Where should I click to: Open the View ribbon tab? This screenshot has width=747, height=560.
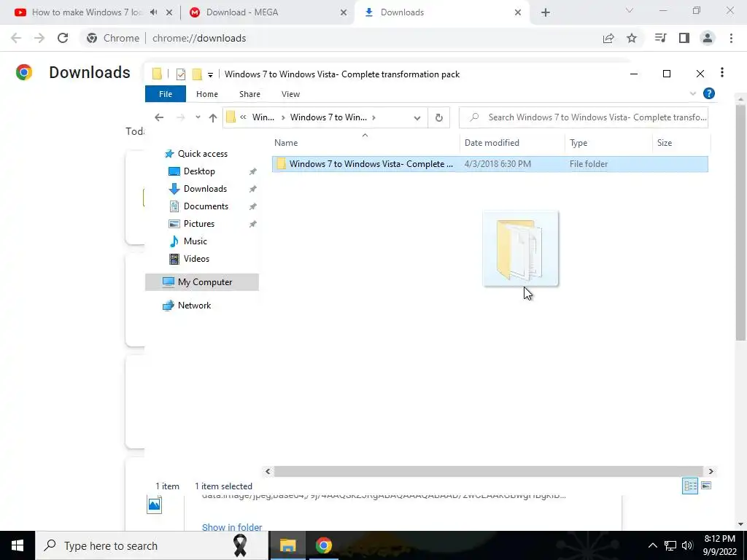tap(290, 94)
